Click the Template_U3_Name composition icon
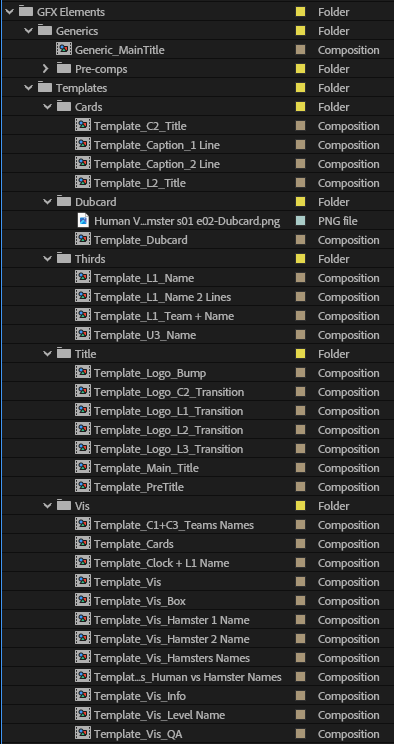Image resolution: width=394 pixels, height=744 pixels. [83, 334]
